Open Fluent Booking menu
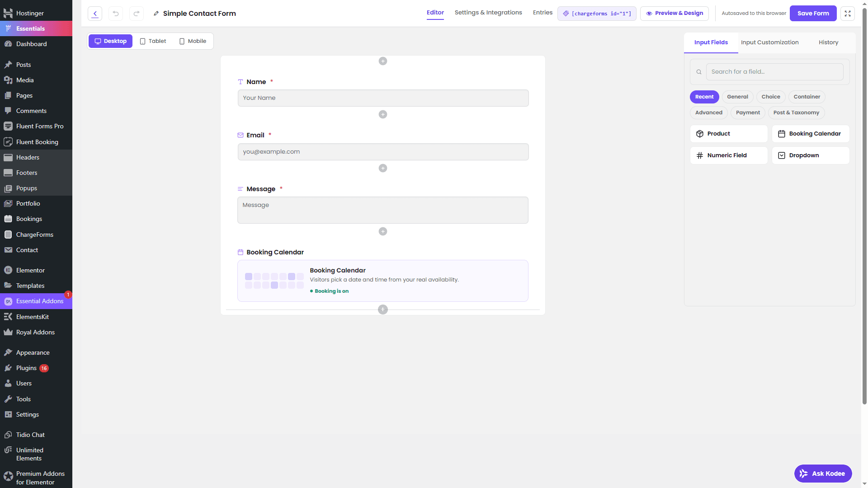The width and height of the screenshot is (868, 488). (36, 142)
